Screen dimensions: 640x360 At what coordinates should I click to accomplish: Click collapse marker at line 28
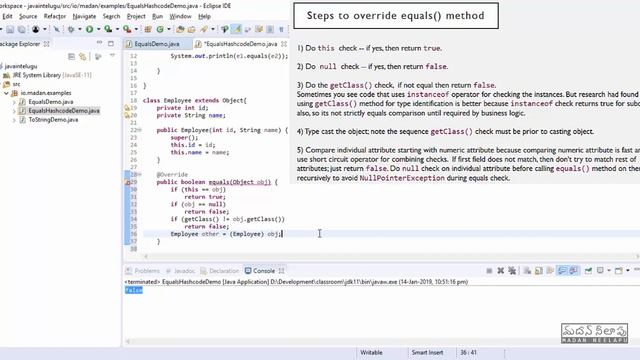point(140,175)
